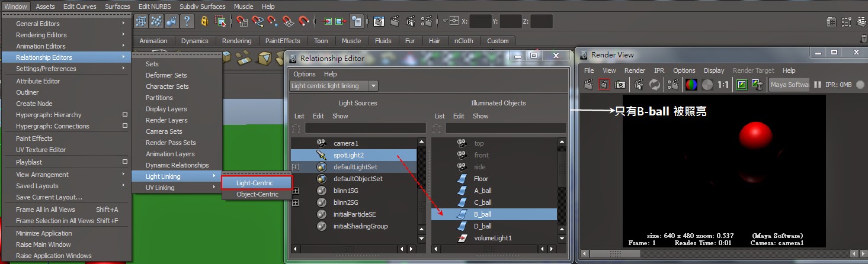Expand blinn2SG tree node
The width and height of the screenshot is (868, 264).
296,202
